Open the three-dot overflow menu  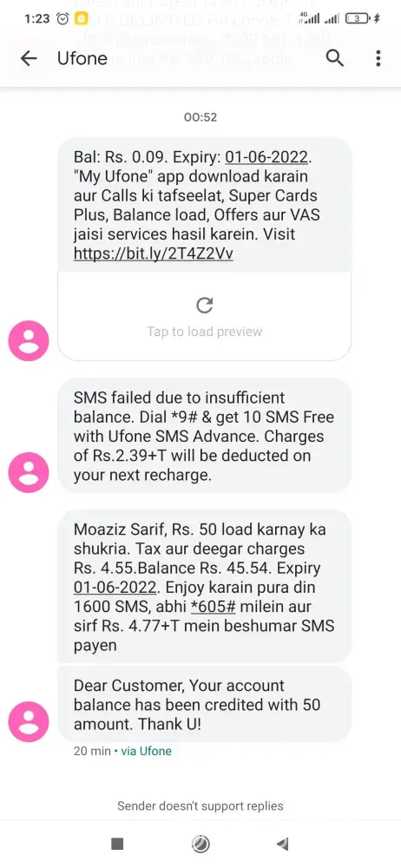378,58
